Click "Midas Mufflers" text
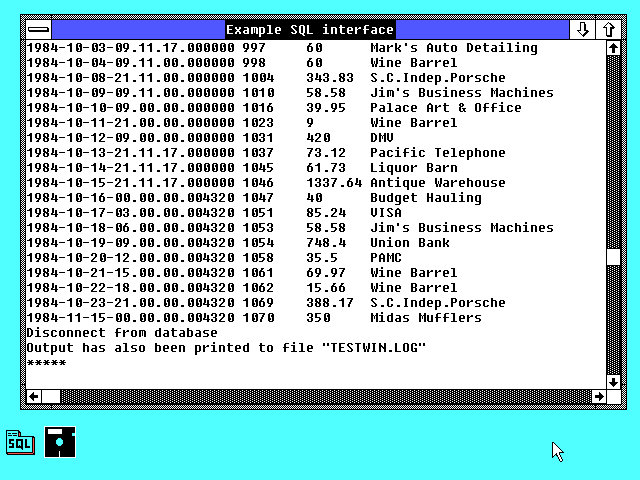 coord(426,318)
